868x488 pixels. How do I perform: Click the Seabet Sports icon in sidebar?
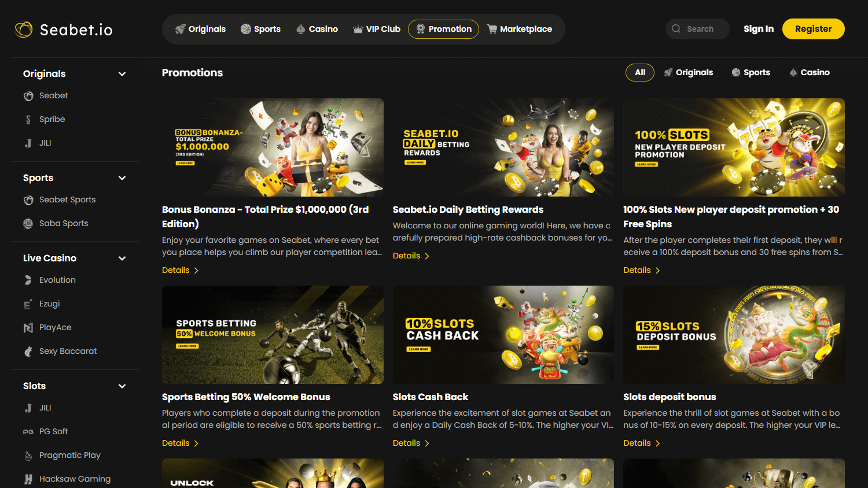28,200
